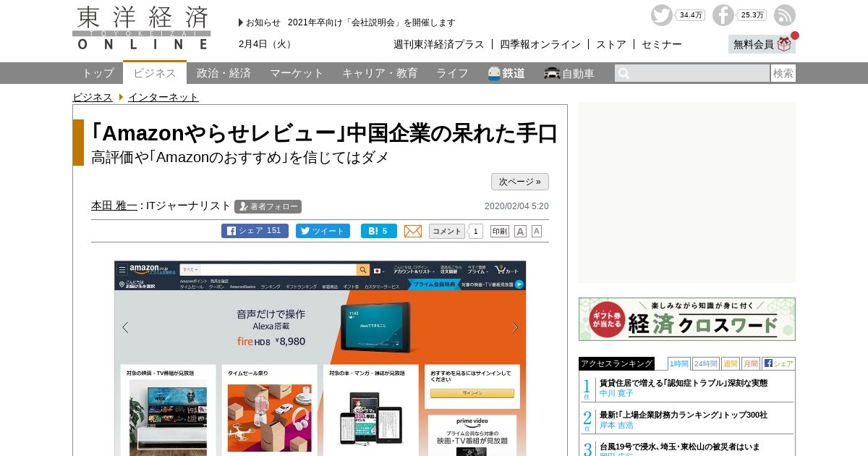This screenshot has width=868, height=456.
Task: Open the 四季報オンライン link
Action: (x=540, y=44)
